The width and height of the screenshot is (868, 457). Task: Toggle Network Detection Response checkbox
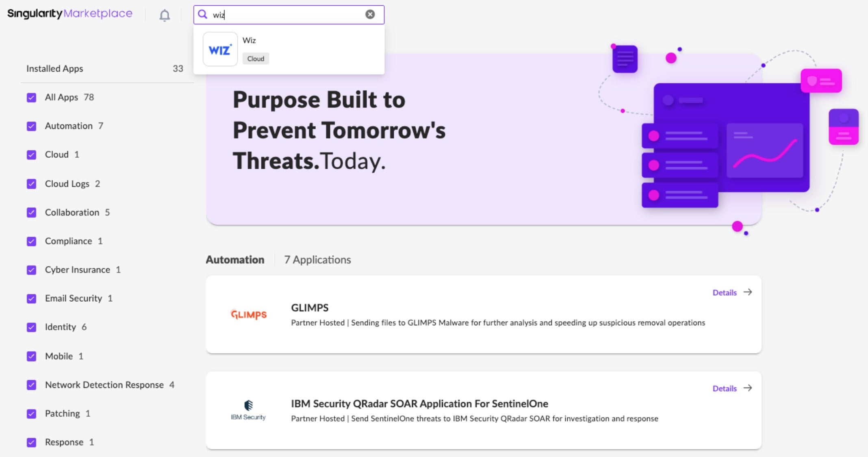coord(32,385)
